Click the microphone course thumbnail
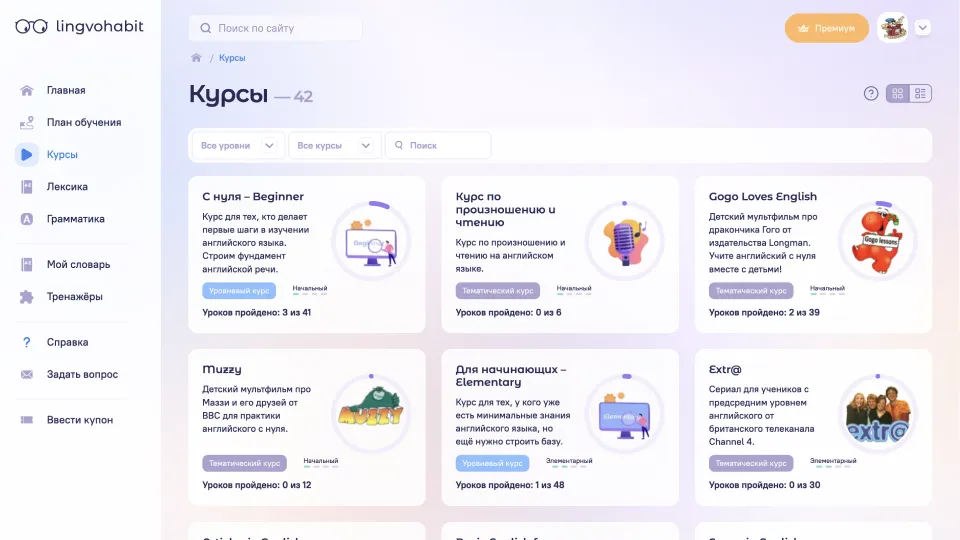The height and width of the screenshot is (540, 960). [x=624, y=241]
